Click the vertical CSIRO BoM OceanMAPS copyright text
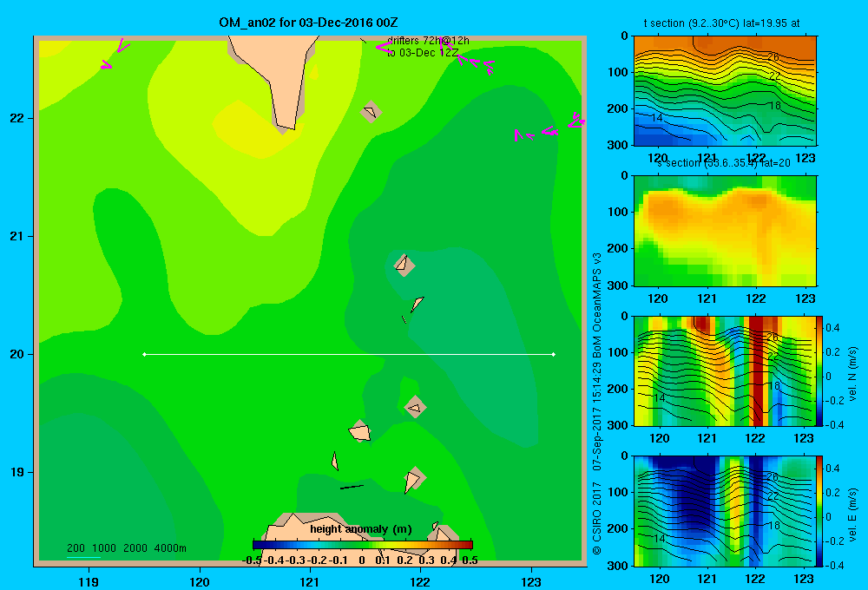The width and height of the screenshot is (868, 590). 597,404
